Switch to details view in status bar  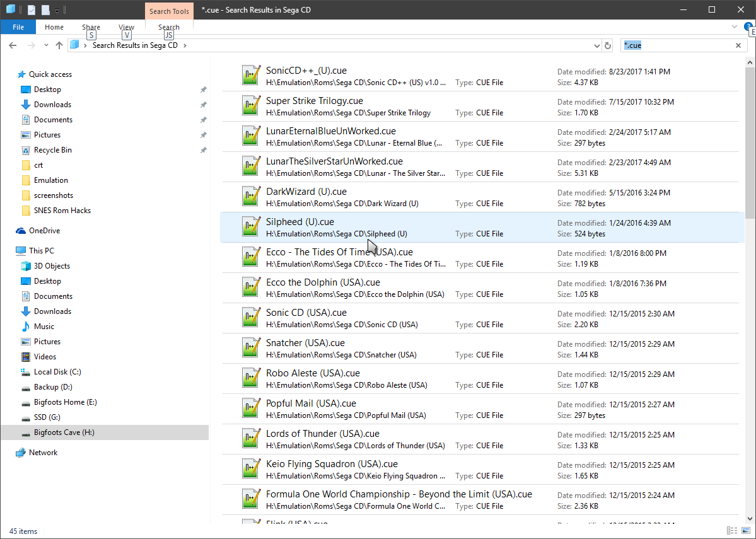732,531
